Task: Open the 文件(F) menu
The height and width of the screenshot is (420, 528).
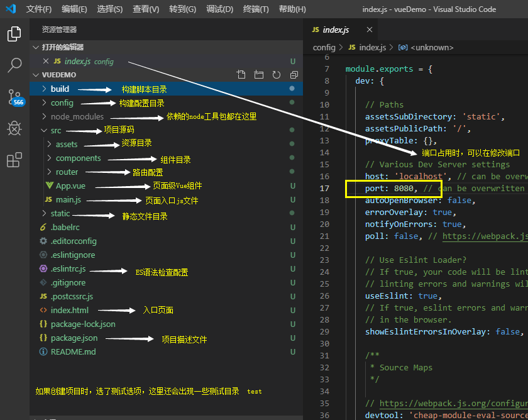Action: (39, 9)
